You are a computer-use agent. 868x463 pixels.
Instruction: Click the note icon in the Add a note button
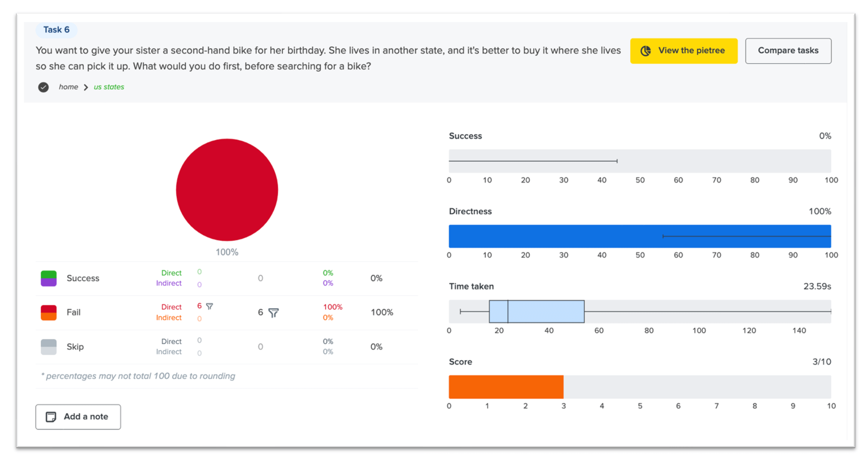coord(51,417)
